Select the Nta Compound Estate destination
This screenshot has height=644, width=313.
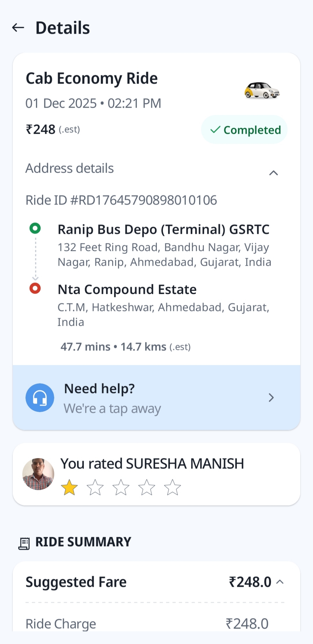click(127, 290)
